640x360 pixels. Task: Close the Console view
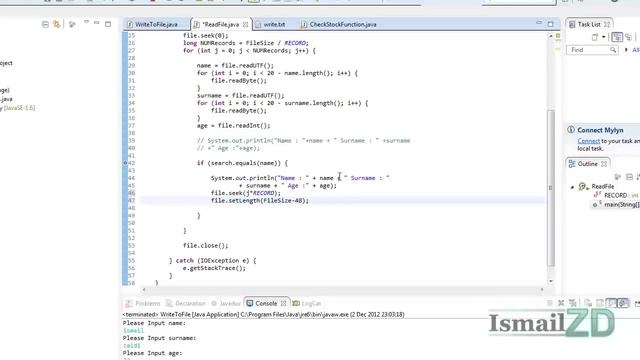pos(283,303)
